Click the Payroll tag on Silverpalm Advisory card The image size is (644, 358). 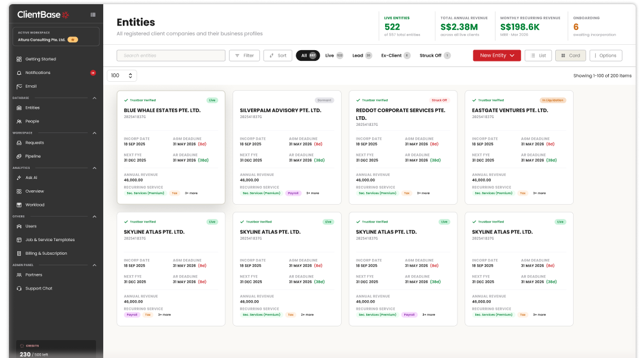coord(293,193)
